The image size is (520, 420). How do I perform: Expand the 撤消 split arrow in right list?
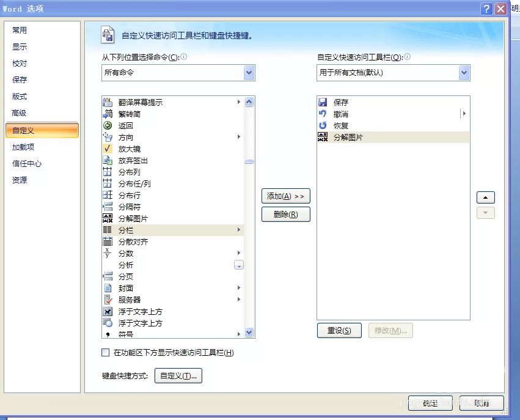tap(464, 114)
